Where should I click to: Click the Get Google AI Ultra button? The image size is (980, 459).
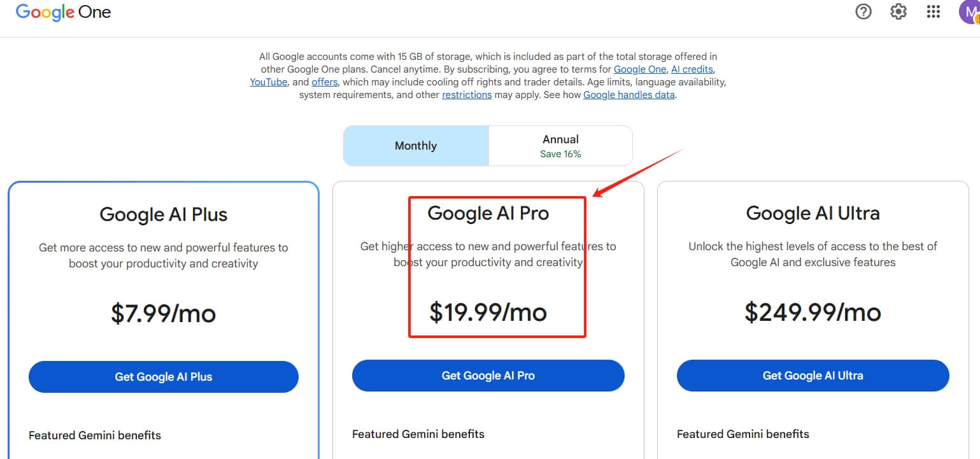[x=813, y=375]
